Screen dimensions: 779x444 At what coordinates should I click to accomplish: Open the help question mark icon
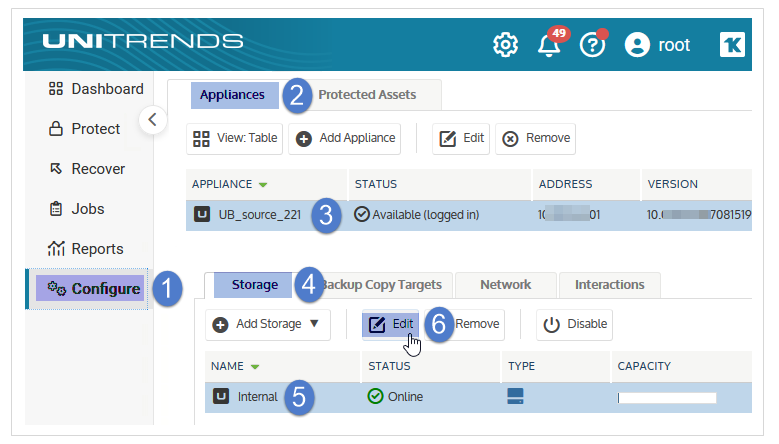(592, 45)
